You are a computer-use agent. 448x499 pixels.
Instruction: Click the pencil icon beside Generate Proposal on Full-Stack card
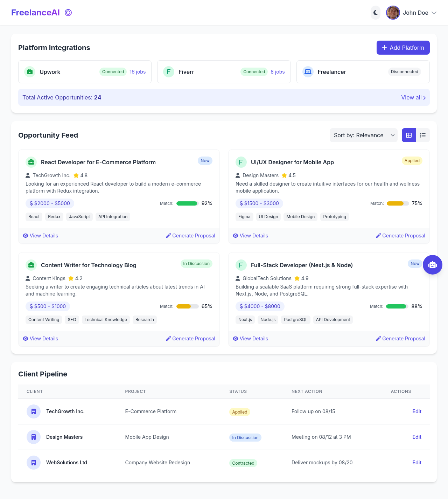[378, 339]
